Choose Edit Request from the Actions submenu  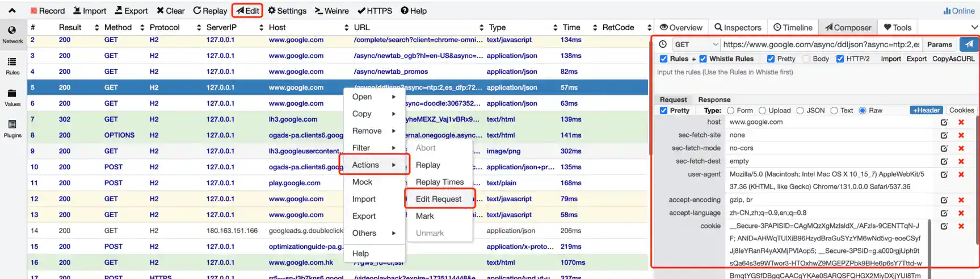(x=439, y=199)
